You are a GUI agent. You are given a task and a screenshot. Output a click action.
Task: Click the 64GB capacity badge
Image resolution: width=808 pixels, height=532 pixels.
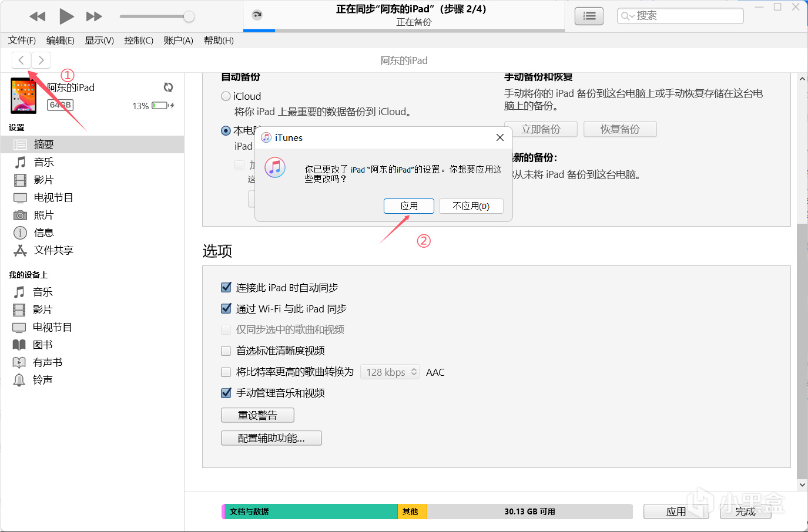(x=60, y=105)
